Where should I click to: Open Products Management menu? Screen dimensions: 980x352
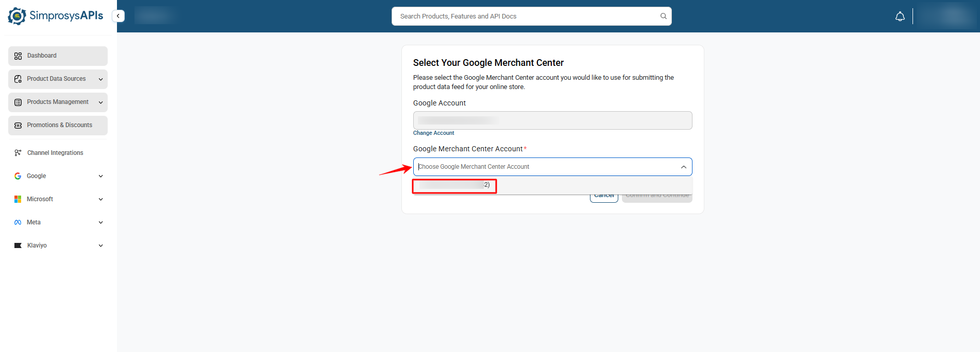[58, 102]
